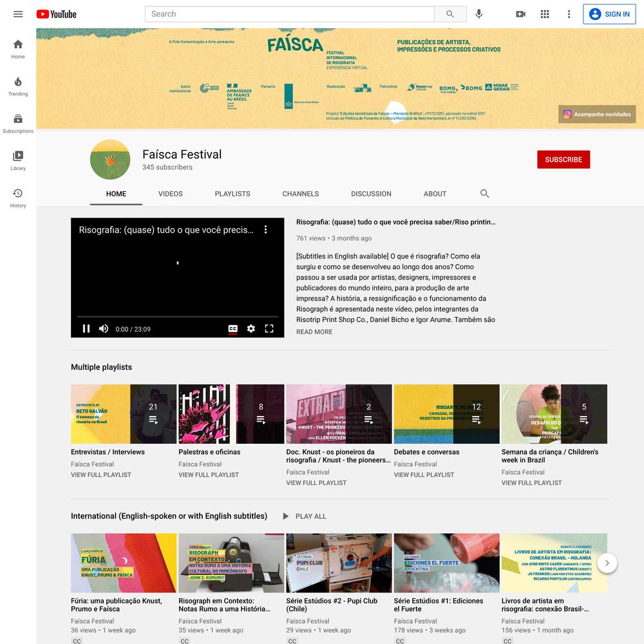Screen dimensions: 644x644
Task: Open 'Entrevistas / Interviews' playlist title
Action: [x=108, y=452]
